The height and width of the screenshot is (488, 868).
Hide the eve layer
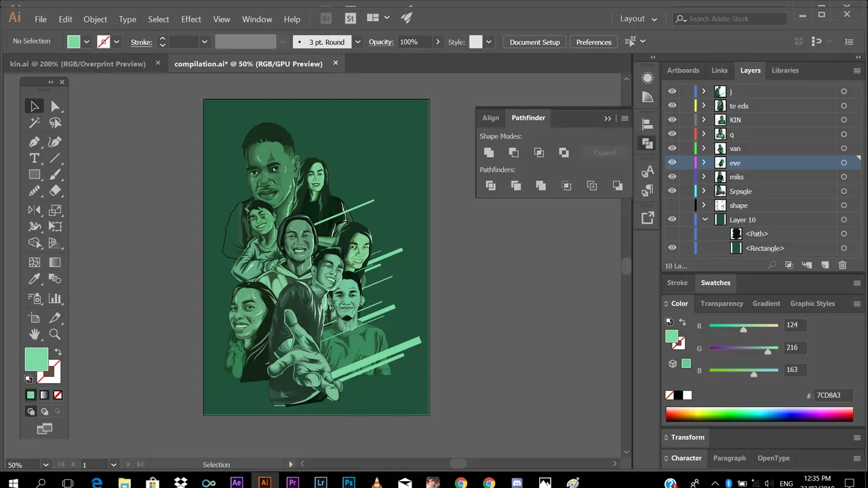672,163
